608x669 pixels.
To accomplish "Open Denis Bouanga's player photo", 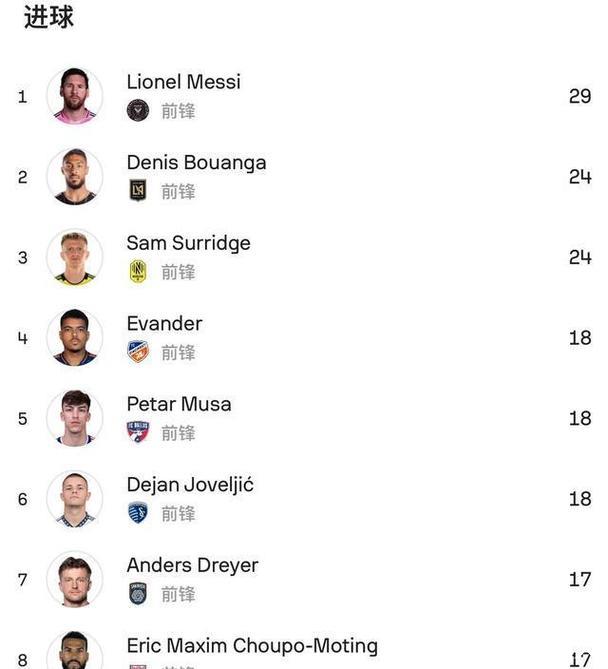I will coord(75,177).
